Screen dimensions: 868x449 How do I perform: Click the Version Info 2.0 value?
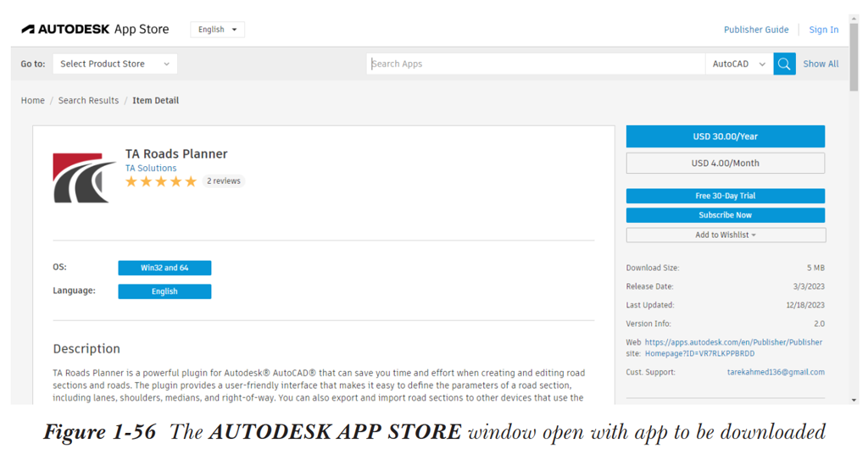point(820,324)
